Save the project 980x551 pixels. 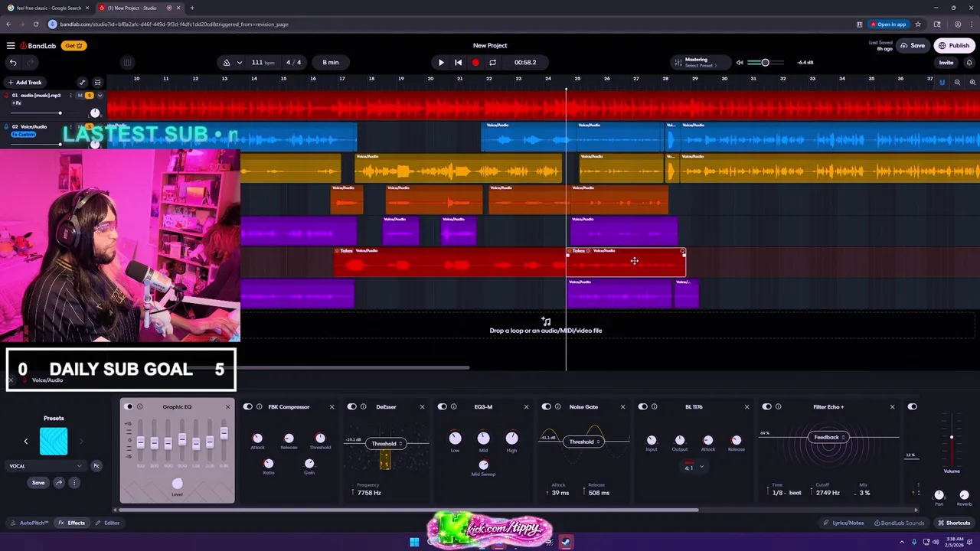pyautogui.click(x=913, y=46)
